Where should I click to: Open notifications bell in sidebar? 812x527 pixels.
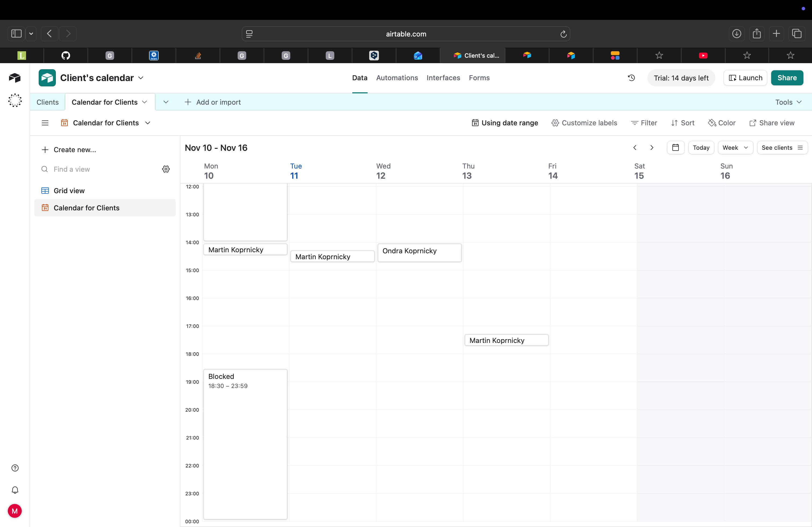[15, 490]
